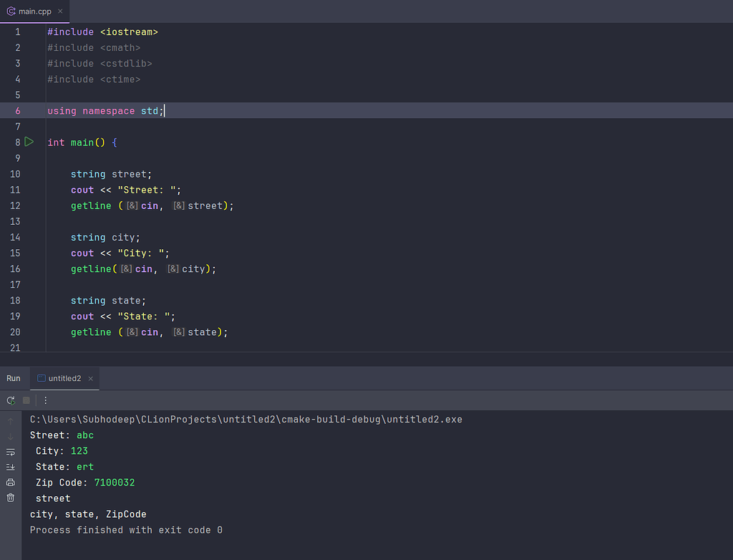Viewport: 733px width, 560px height.
Task: Select the untitled2 console tab
Action: (x=64, y=378)
